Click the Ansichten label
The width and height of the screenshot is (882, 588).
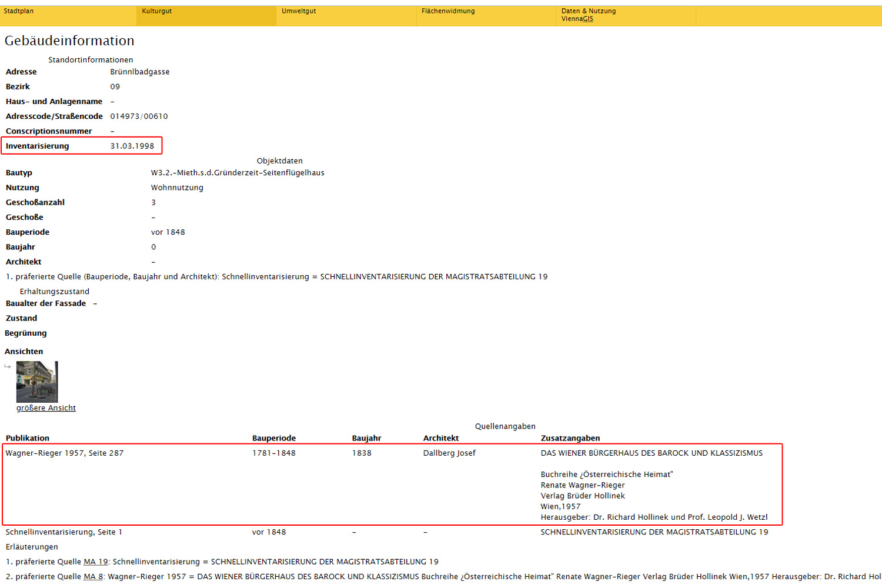coord(24,352)
